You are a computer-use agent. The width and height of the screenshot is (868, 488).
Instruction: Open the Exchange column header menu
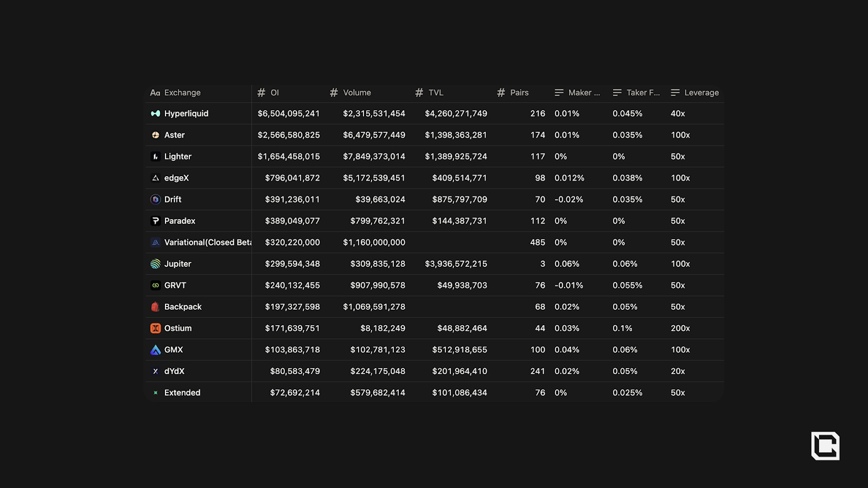coord(182,93)
